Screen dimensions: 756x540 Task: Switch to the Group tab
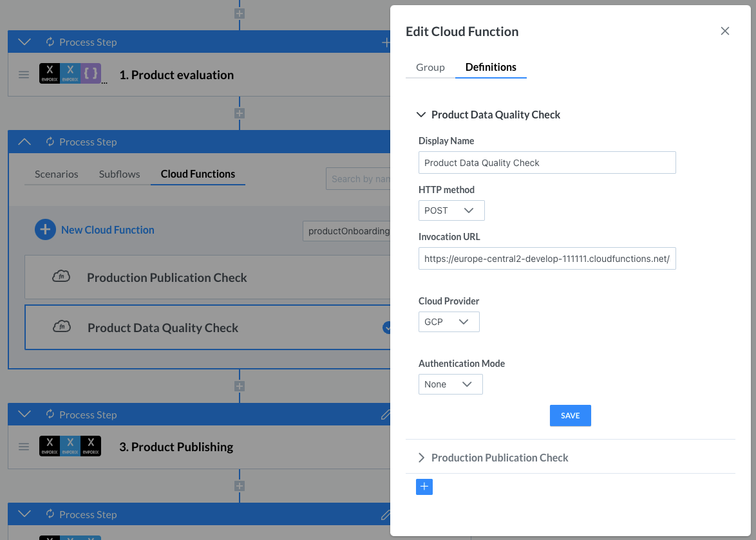[430, 68]
